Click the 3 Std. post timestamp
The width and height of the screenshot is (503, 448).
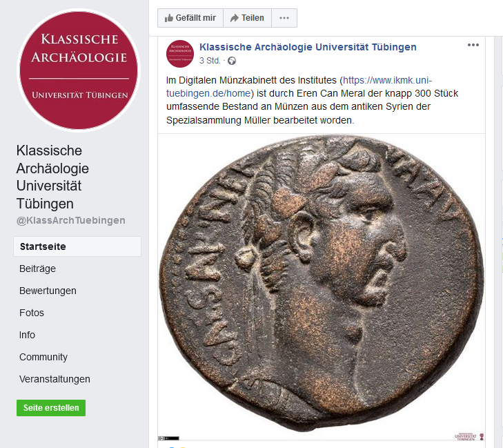(210, 61)
